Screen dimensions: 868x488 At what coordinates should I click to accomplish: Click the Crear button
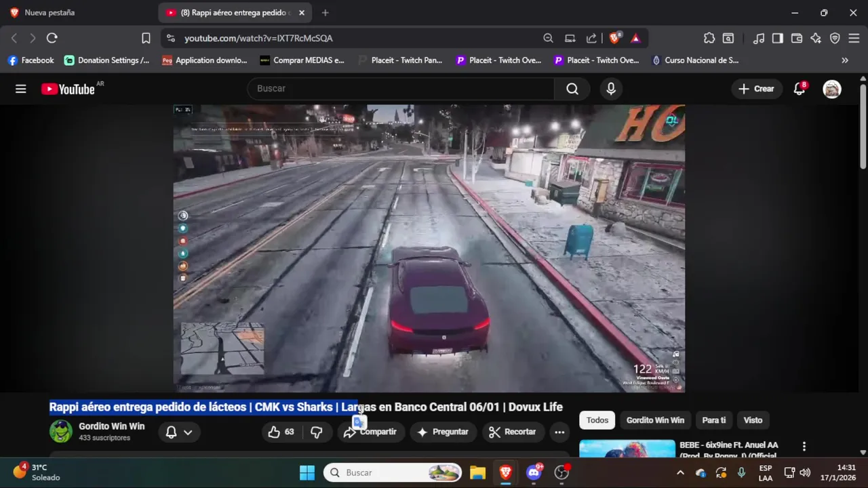756,89
